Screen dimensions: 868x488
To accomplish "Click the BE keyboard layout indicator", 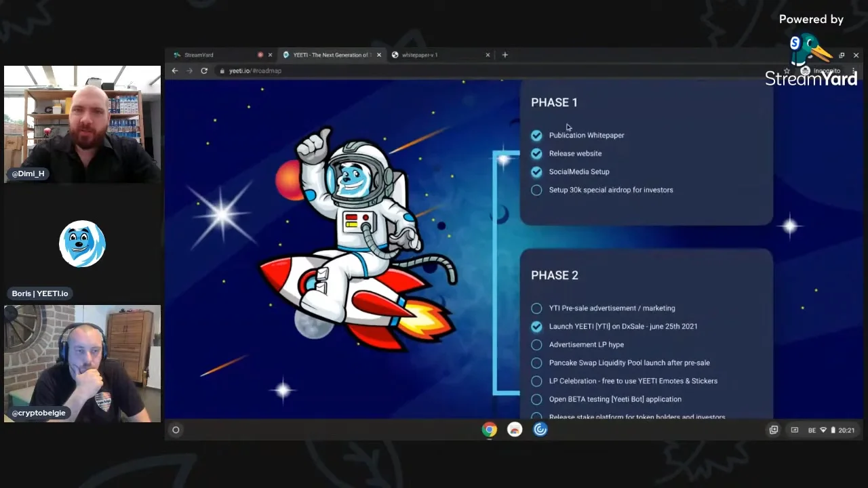I will coord(812,430).
